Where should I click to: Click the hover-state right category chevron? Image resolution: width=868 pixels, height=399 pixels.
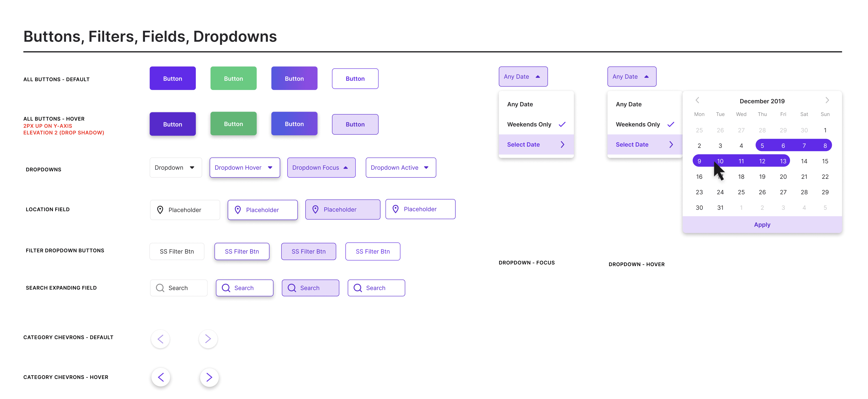pos(209,377)
